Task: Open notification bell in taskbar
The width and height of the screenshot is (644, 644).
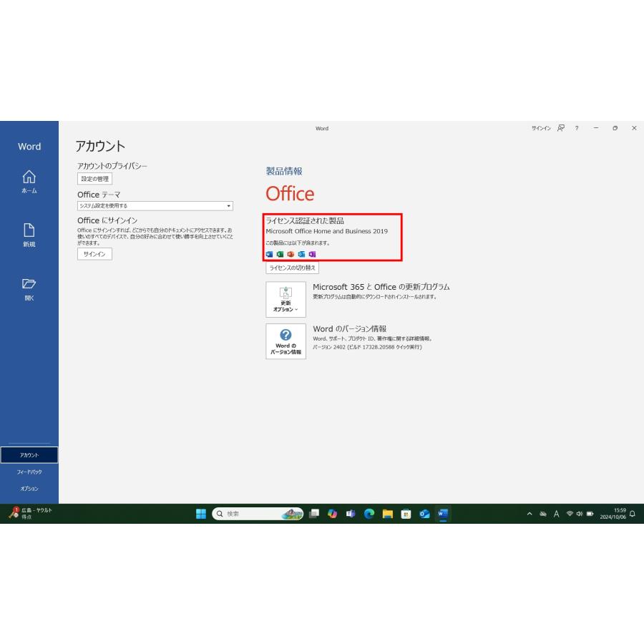Action: coord(633,514)
